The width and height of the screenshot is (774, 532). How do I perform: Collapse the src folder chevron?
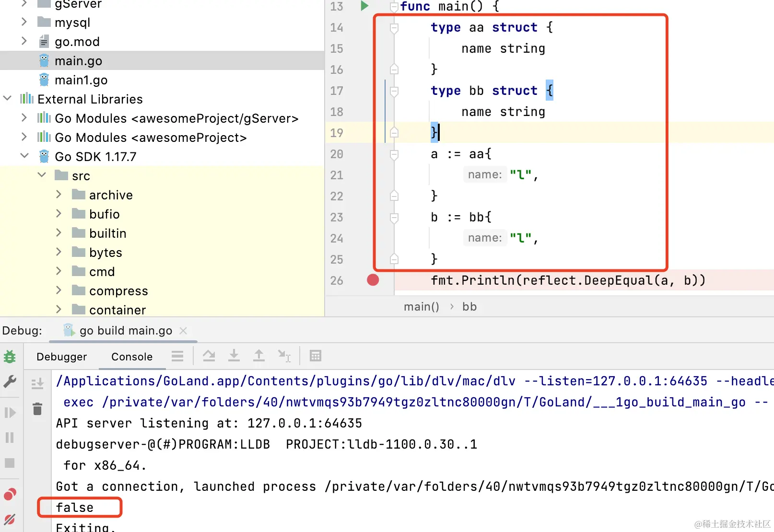[x=42, y=175]
